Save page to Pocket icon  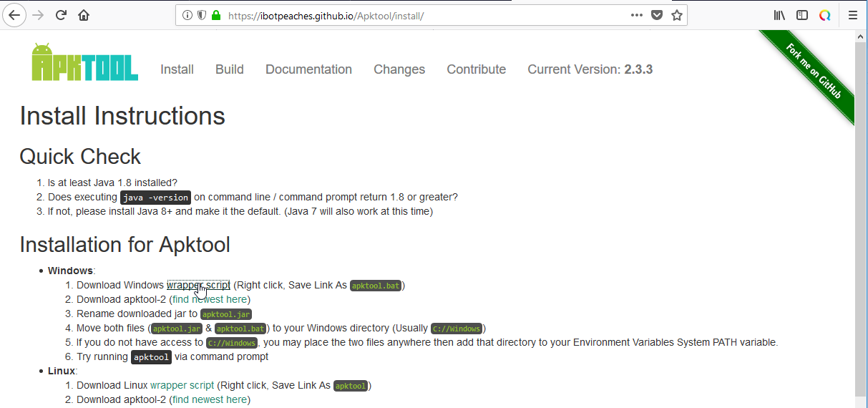click(656, 15)
